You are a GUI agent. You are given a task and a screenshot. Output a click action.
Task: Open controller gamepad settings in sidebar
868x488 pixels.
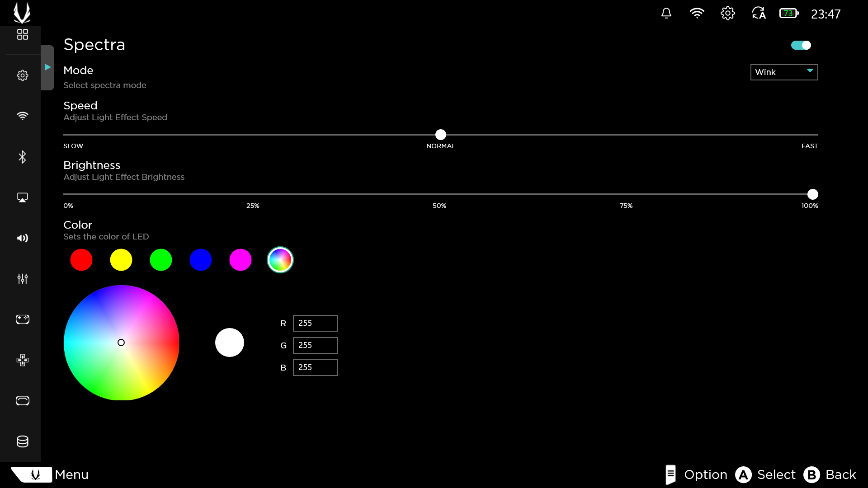[x=22, y=319]
